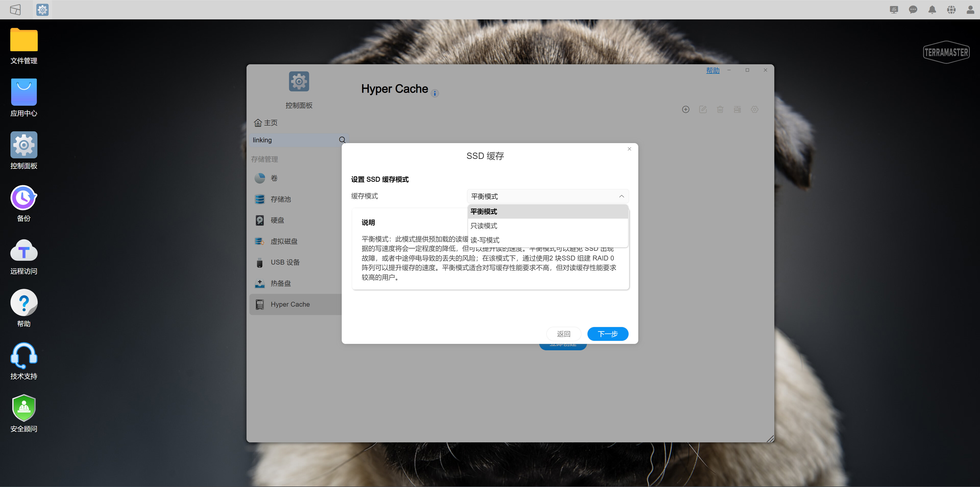Open the 存储池 sidebar item
Image resolution: width=980 pixels, height=487 pixels.
[x=280, y=199]
